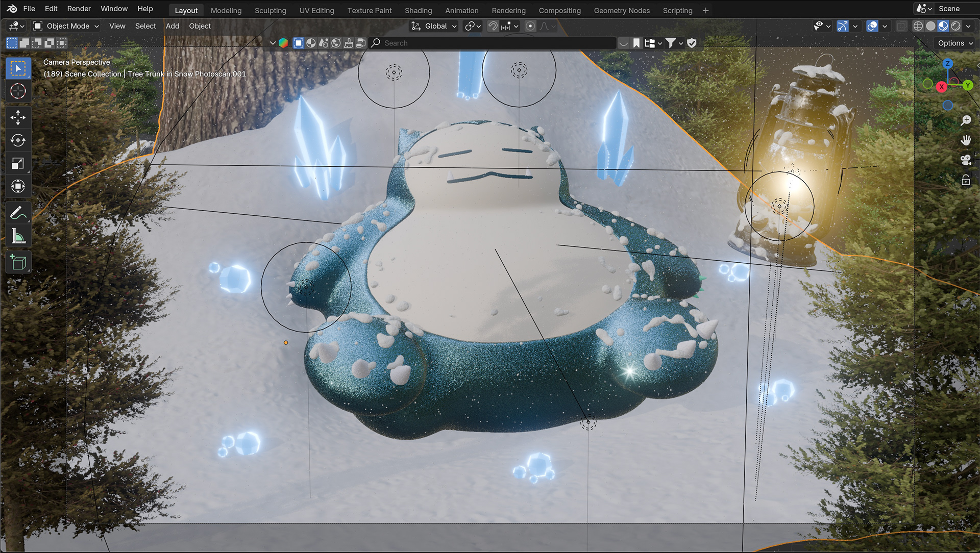Select the Add Cube tool
Image resolution: width=980 pixels, height=553 pixels.
pos(18,262)
